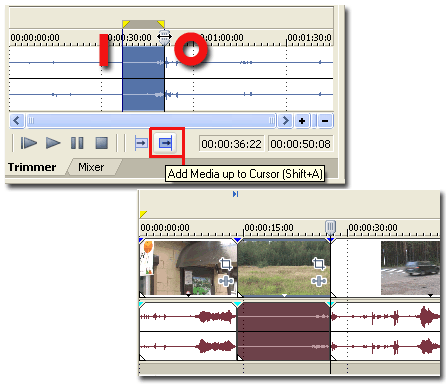Screen dimensions: 446x385
Task: Open Event Pan/Crop on grass field clip
Action: (319, 264)
